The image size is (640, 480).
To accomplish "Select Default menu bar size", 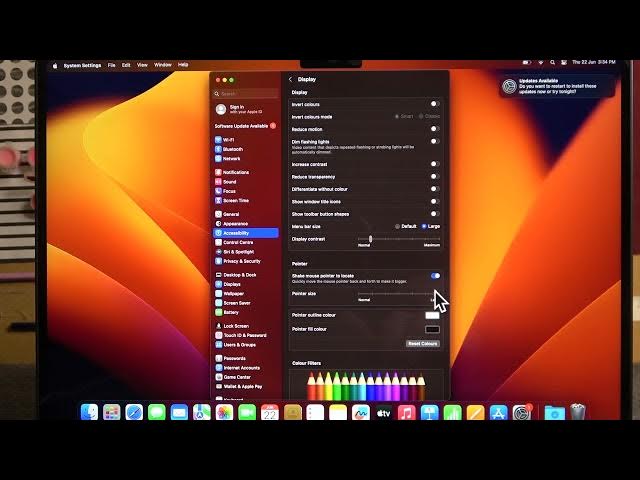I will pyautogui.click(x=406, y=226).
